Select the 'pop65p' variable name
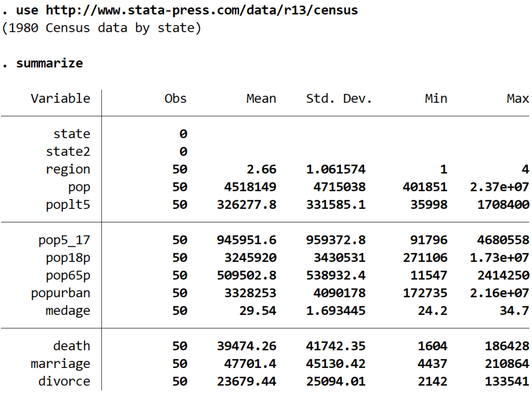 pos(68,275)
